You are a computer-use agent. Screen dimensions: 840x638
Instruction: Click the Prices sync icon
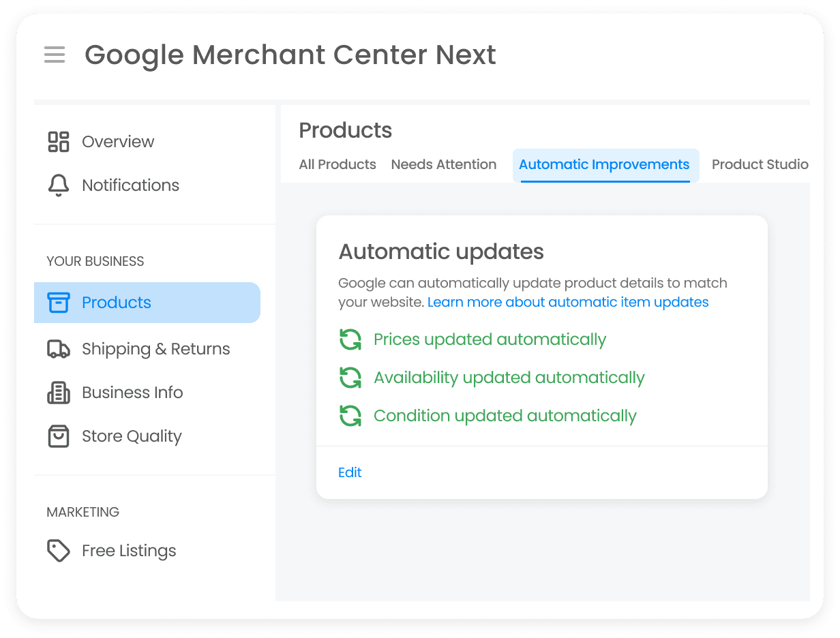click(x=350, y=339)
